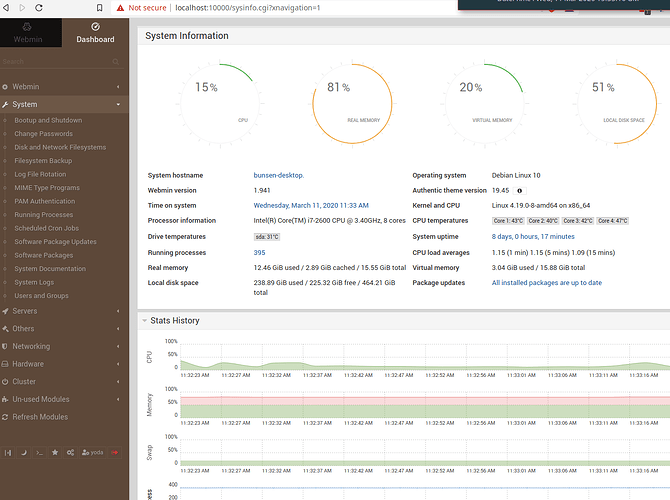670x500 pixels.
Task: Open Log File Rotation
Action: (40, 174)
